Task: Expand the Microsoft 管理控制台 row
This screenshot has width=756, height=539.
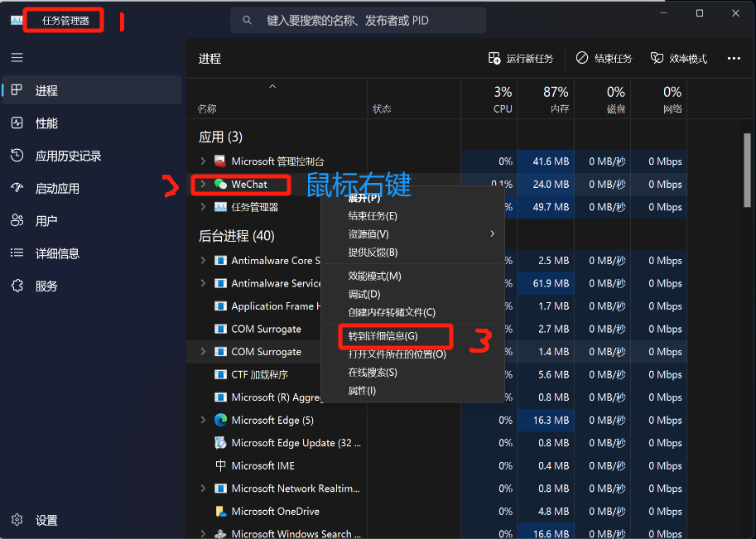Action: coord(203,161)
